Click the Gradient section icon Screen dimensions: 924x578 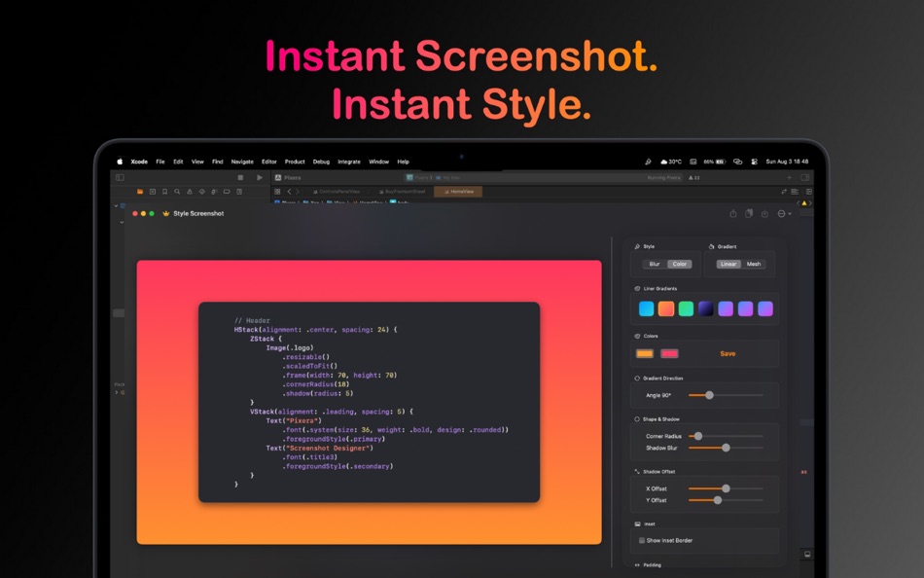(710, 245)
